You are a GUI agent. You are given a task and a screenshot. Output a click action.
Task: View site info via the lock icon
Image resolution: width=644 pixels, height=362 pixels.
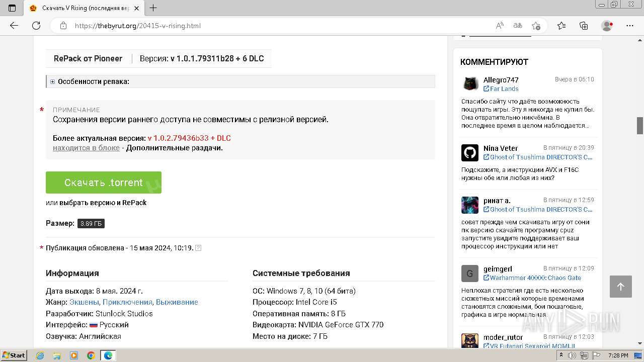coord(63,26)
